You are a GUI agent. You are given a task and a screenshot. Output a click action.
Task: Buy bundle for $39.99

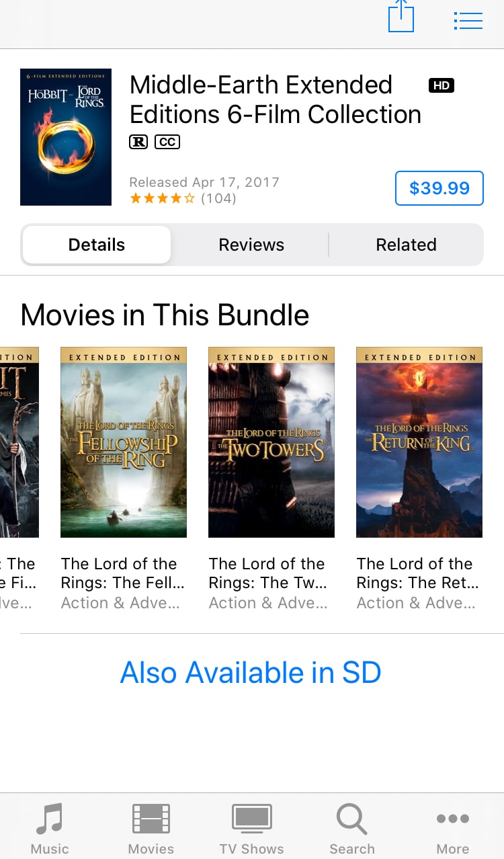pos(439,188)
